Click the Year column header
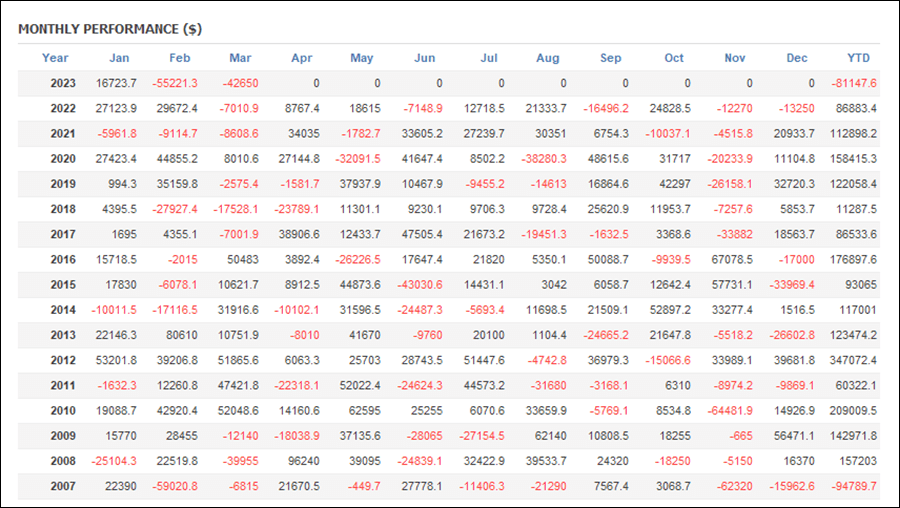The image size is (900, 508). coord(55,58)
